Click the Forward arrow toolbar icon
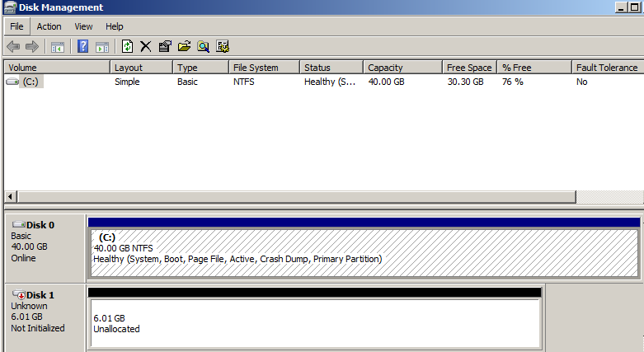The height and width of the screenshot is (352, 644). [32, 46]
